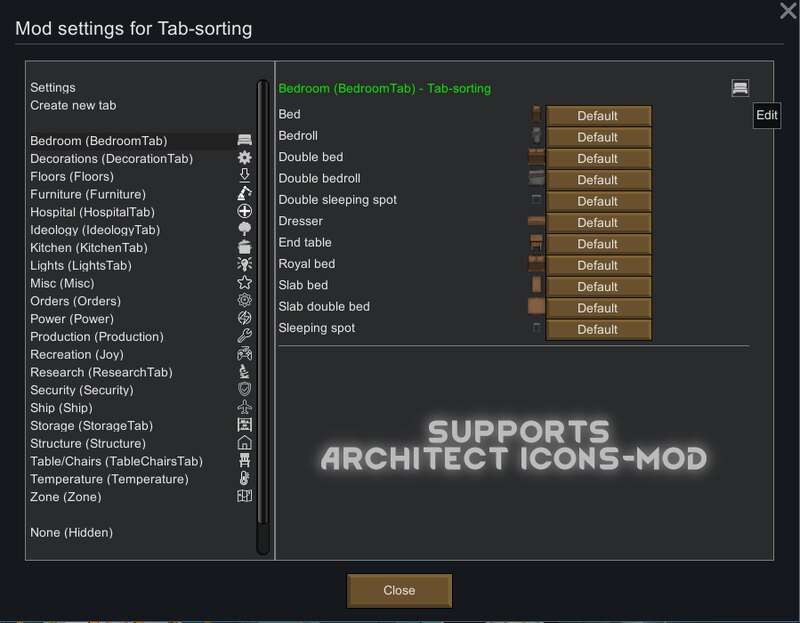Click the bed icon at top right of panel
The width and height of the screenshot is (800, 623).
point(740,88)
